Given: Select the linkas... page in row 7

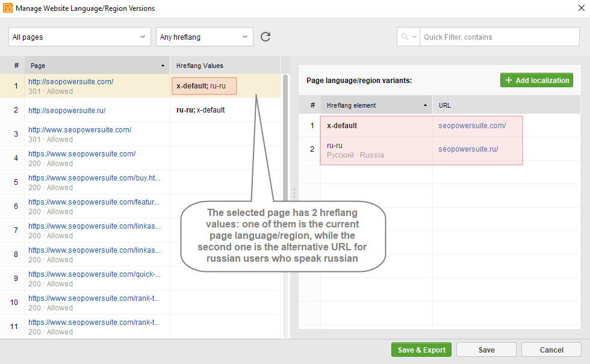Looking at the screenshot, I should coord(140,230).
